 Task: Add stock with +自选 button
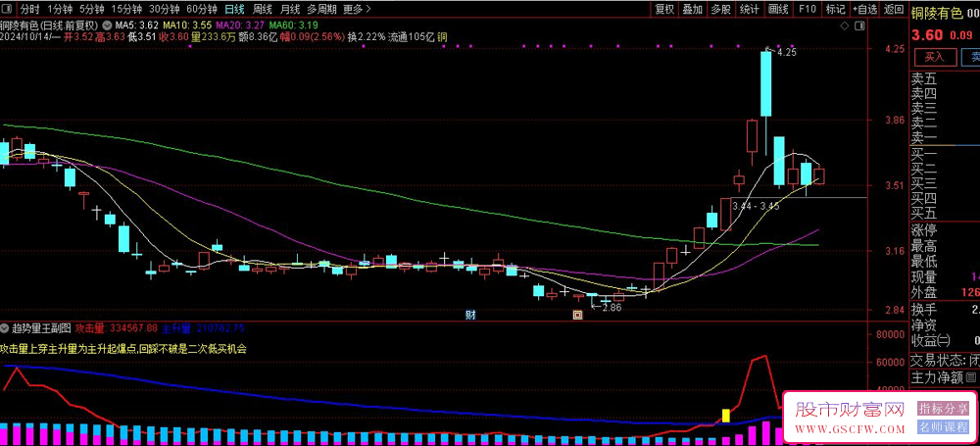[865, 9]
